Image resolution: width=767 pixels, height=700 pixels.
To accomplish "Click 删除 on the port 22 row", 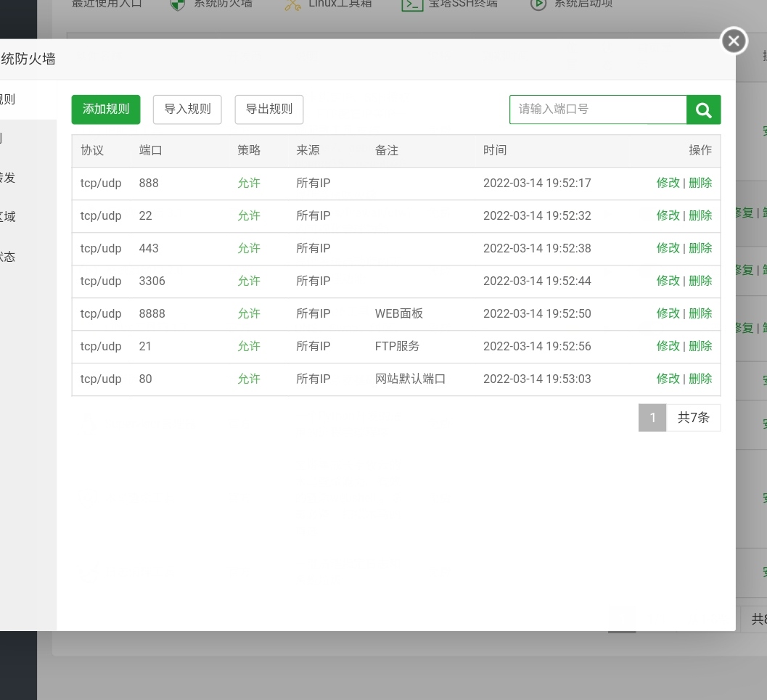I will pos(700,215).
